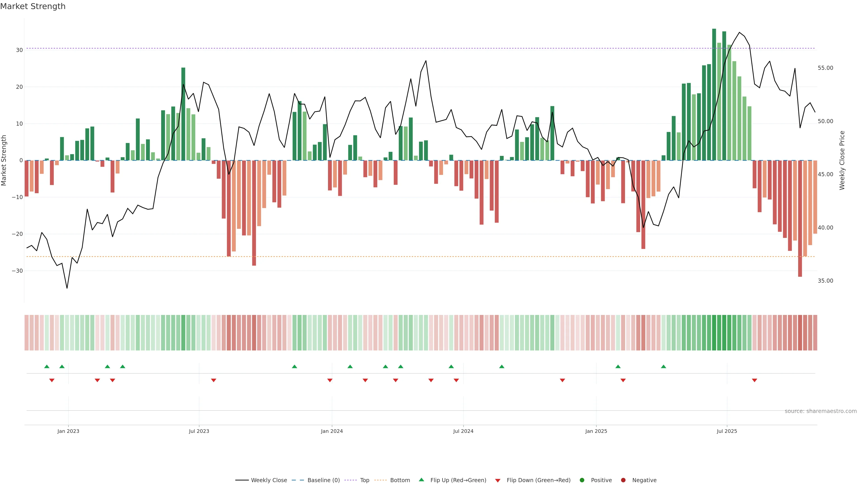Click the first green flip-up triangle marker
The image size is (868, 488).
[47, 366]
